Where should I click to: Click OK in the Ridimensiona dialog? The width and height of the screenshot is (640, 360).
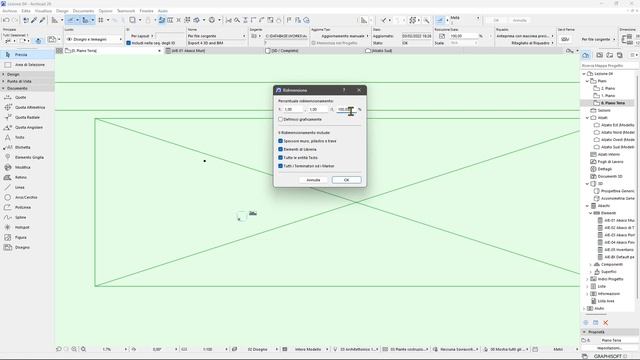(347, 180)
